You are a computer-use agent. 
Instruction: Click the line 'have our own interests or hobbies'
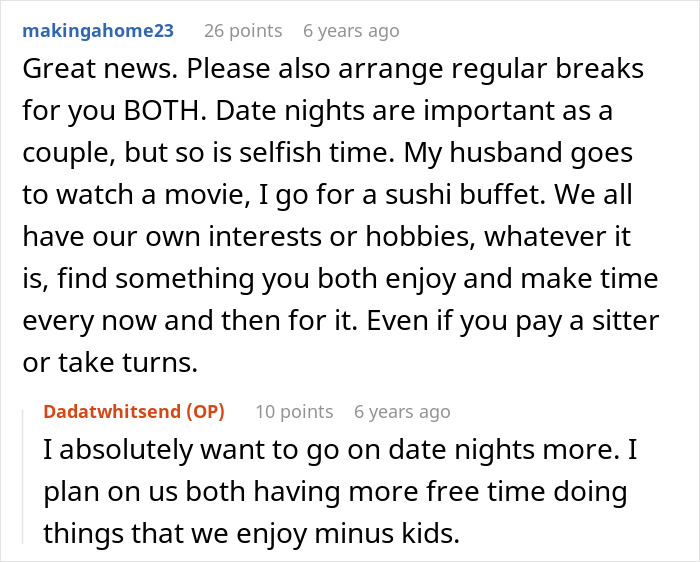pyautogui.click(x=326, y=236)
